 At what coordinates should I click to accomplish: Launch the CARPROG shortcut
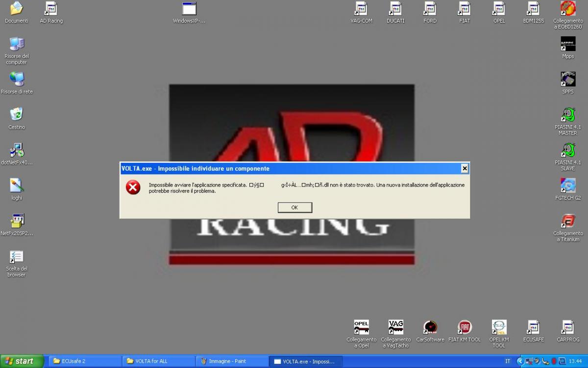click(x=568, y=331)
